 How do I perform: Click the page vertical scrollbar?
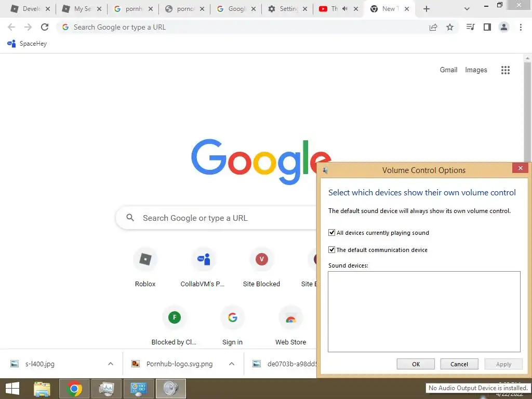pyautogui.click(x=527, y=112)
